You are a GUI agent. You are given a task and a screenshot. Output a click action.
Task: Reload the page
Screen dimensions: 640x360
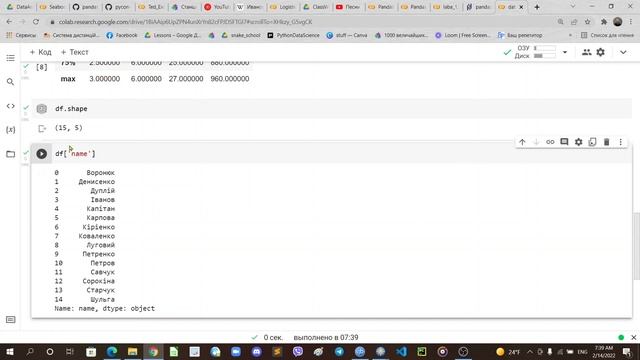point(36,22)
